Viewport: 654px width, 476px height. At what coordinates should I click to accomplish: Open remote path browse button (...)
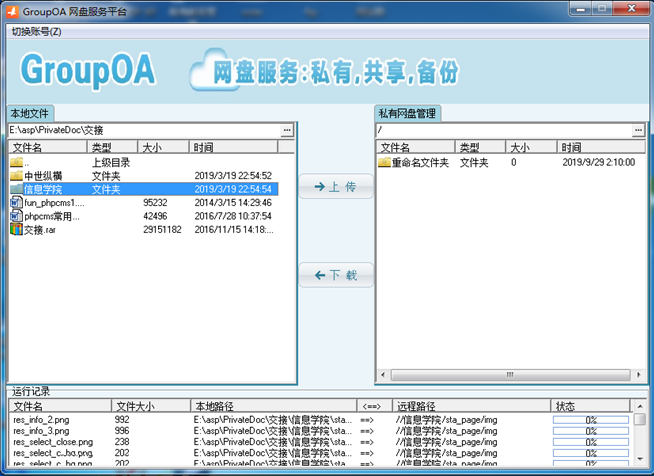638,130
